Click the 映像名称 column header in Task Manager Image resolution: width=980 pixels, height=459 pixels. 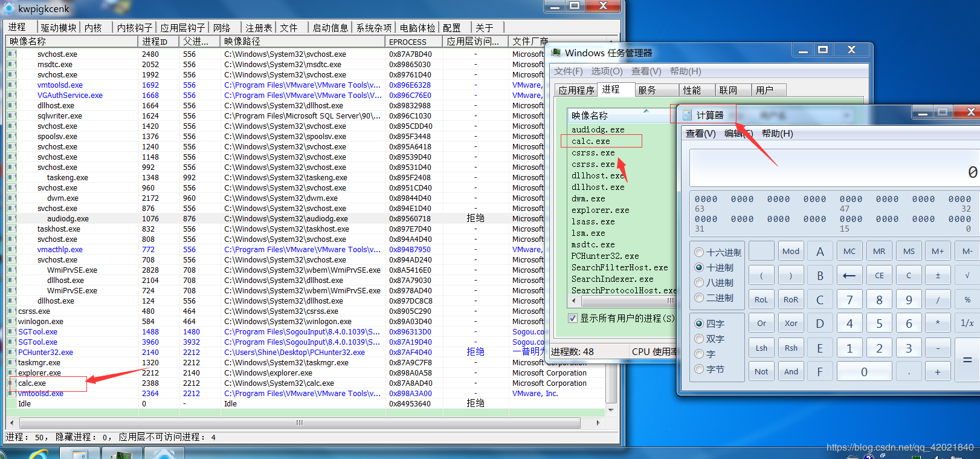(x=618, y=115)
